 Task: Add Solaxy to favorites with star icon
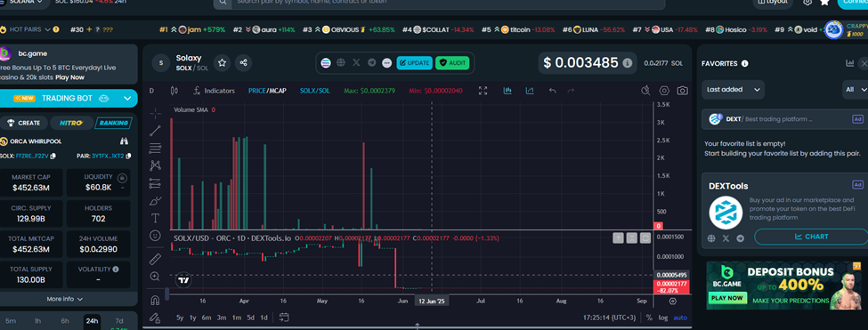tap(222, 63)
